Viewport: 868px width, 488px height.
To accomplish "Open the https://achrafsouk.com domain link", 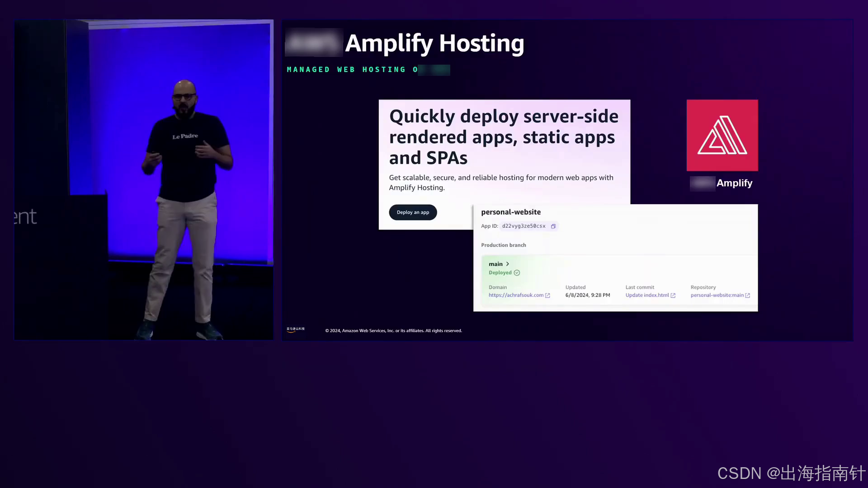I will [x=516, y=295].
